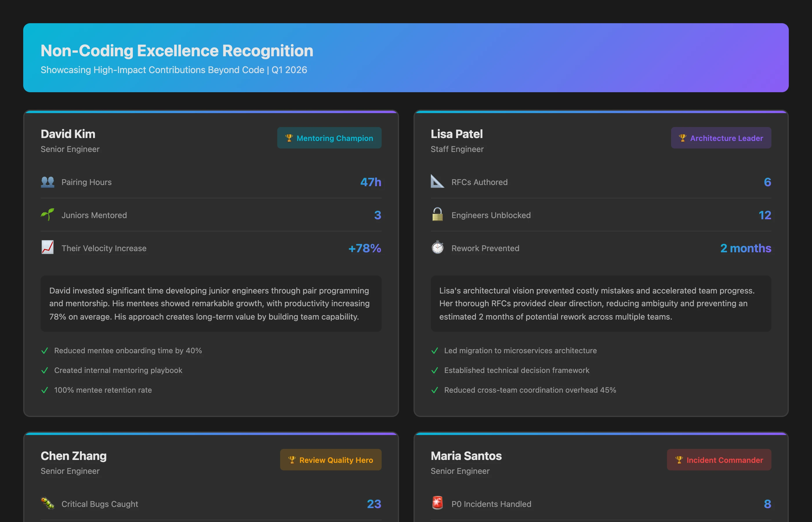
Task: Click Chen Zhang's Senior Engineer role
Action: click(70, 471)
